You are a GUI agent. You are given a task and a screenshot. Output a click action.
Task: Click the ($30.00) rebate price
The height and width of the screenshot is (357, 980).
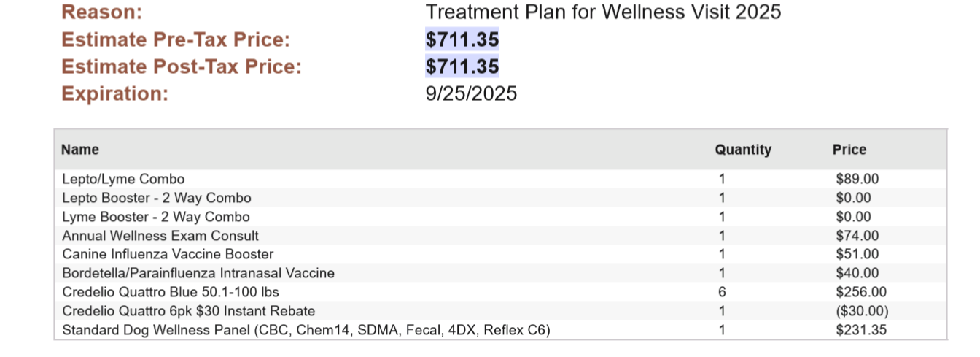coord(863,311)
